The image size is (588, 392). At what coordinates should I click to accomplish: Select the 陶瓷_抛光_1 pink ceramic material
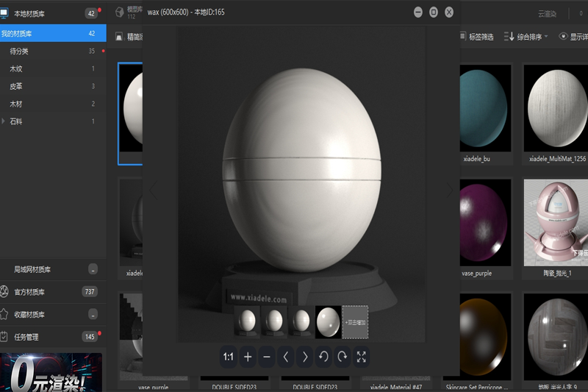(556, 222)
